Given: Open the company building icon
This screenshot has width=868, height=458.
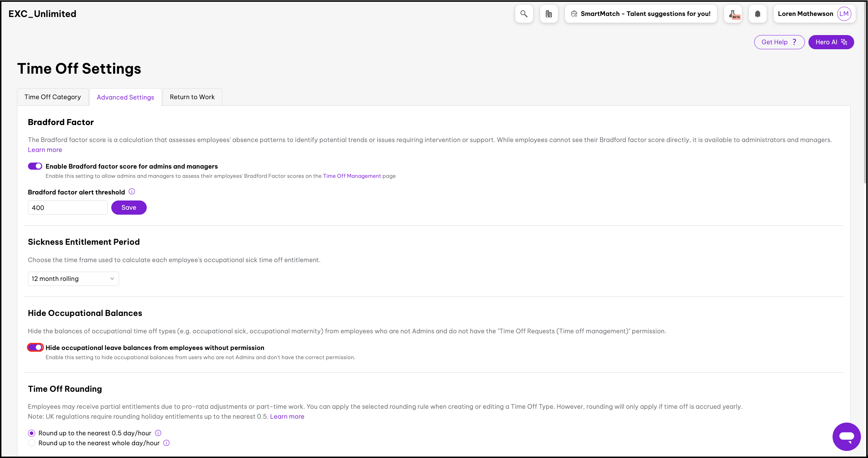Looking at the screenshot, I should 548,14.
